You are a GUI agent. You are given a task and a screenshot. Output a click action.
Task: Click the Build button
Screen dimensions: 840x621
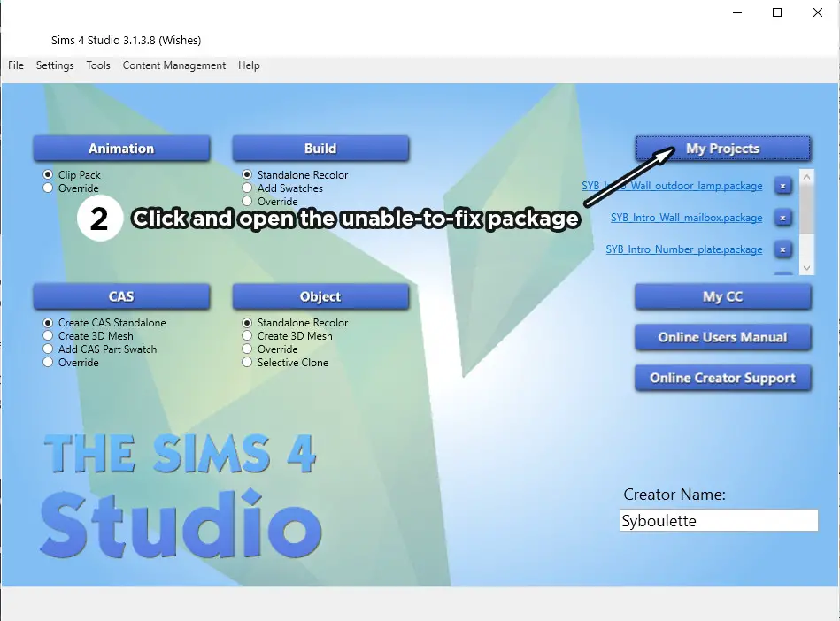[320, 149]
